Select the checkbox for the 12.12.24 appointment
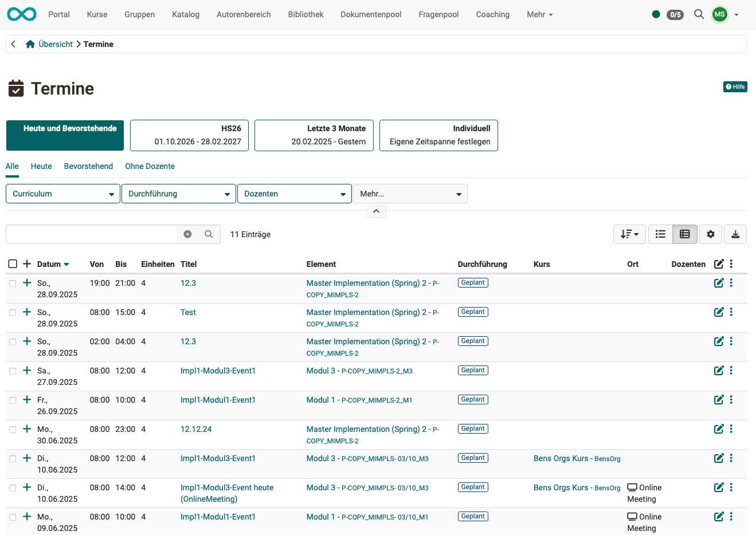 pyautogui.click(x=13, y=428)
